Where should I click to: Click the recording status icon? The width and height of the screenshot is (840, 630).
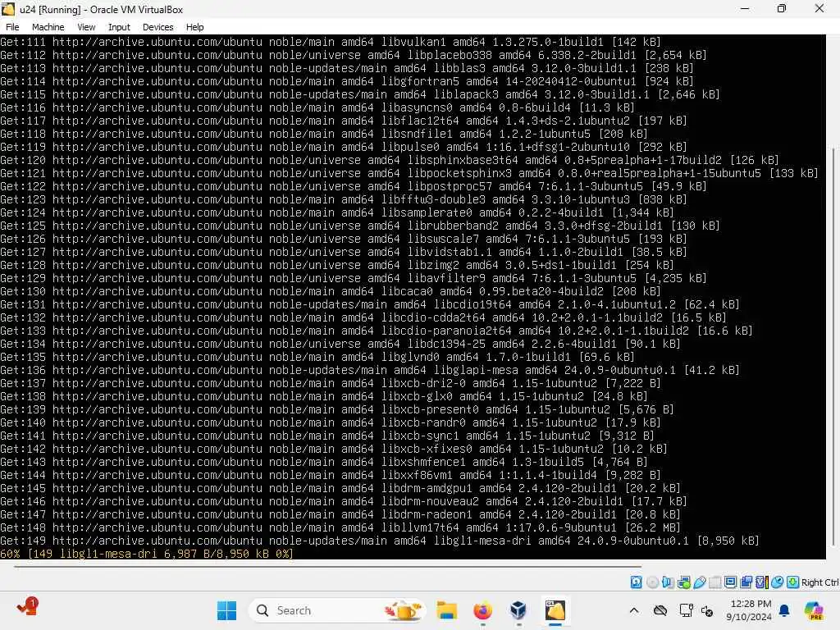[x=746, y=582]
